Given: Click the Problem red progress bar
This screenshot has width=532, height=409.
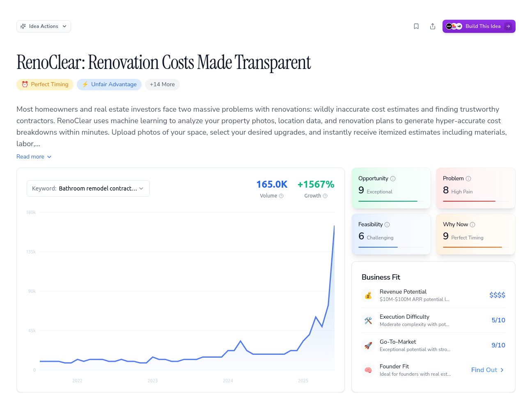Looking at the screenshot, I should pos(469,201).
